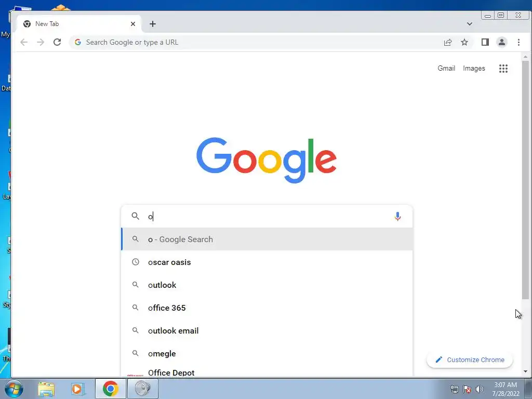This screenshot has width=532, height=399.
Task: Open the Google apps grid
Action: tap(503, 69)
